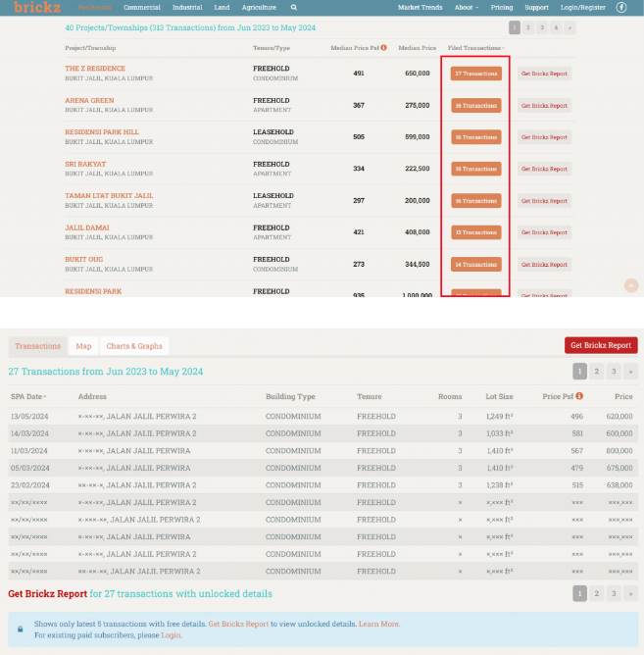Sort by Filed Transactions column
This screenshot has height=655, width=644.
click(x=475, y=48)
